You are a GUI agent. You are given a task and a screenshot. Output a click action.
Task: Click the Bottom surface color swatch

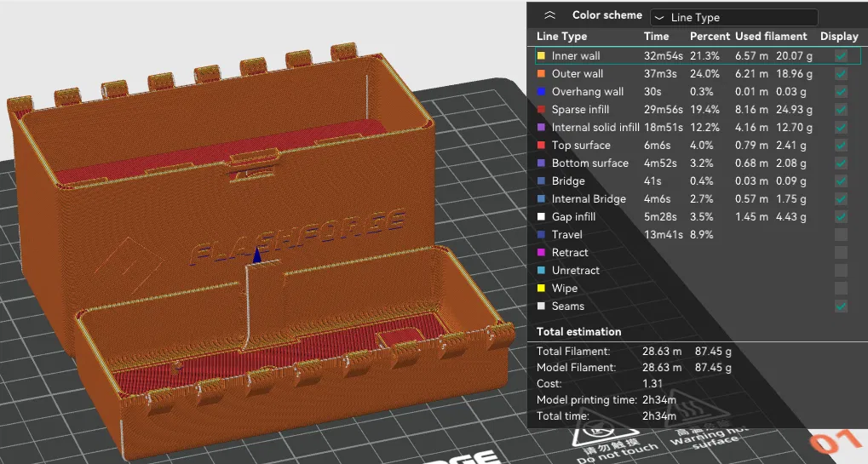click(542, 163)
